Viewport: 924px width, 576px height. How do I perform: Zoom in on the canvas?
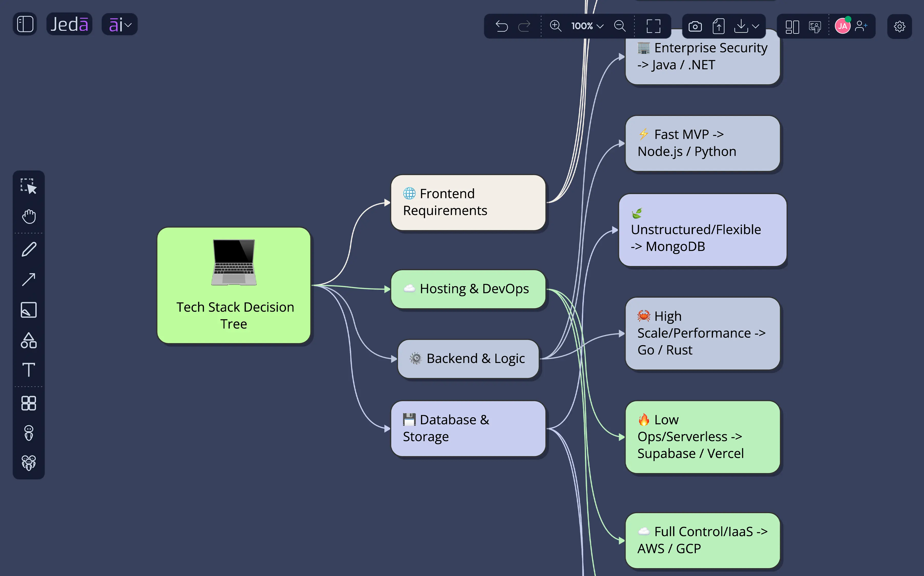(x=555, y=26)
